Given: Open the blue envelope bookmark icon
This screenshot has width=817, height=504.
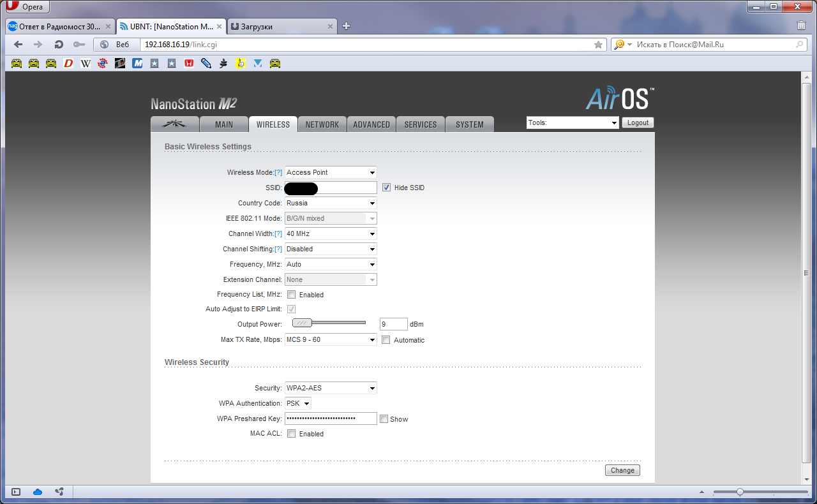Looking at the screenshot, I should click(x=258, y=63).
